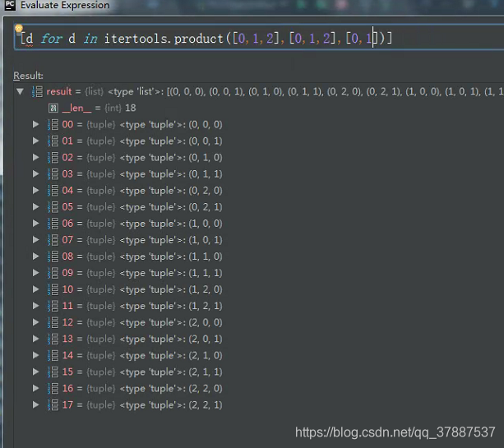This screenshot has height=448, width=504.
Task: Expand tuple item 13
Action: 35,339
